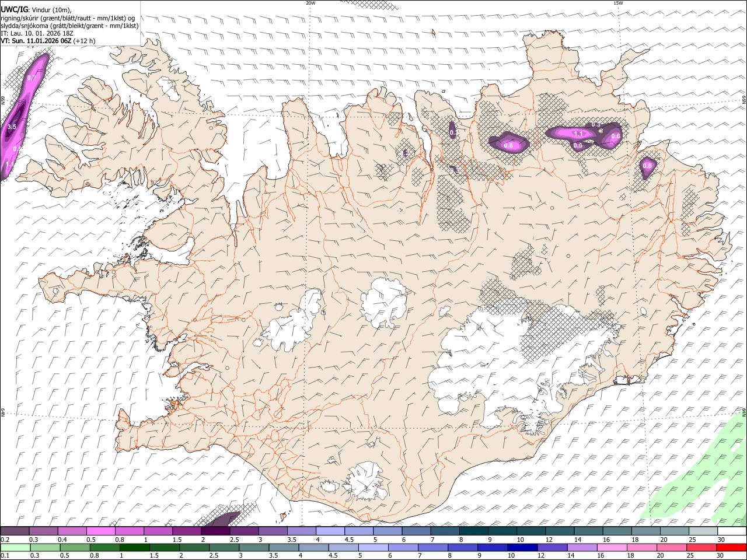Image resolution: width=747 pixels, height=560 pixels.
Task: Click the 'UWC/IG: Vindur (10m),' title line
Action: [36, 10]
